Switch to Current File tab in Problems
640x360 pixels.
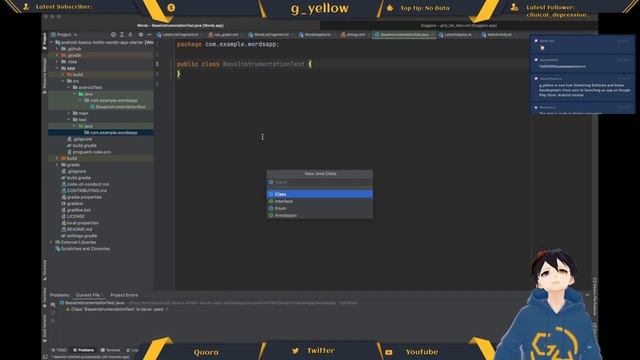pos(88,295)
